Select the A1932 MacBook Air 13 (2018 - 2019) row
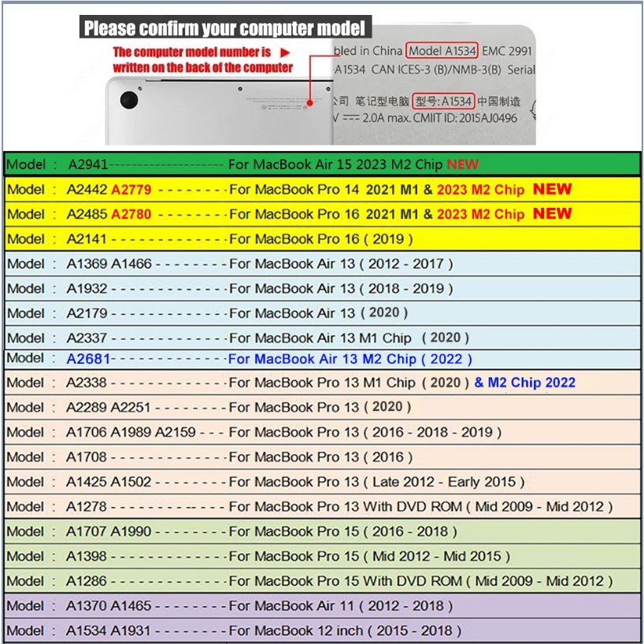644x644 pixels. [322, 288]
